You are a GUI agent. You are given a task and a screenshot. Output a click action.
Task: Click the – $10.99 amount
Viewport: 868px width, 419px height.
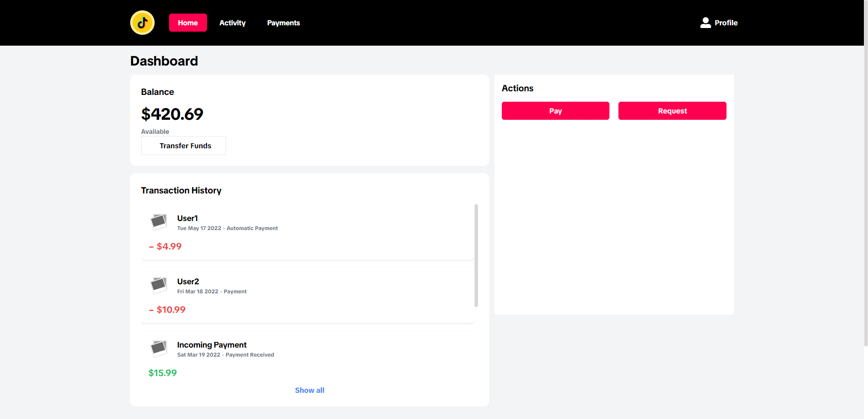tap(167, 310)
